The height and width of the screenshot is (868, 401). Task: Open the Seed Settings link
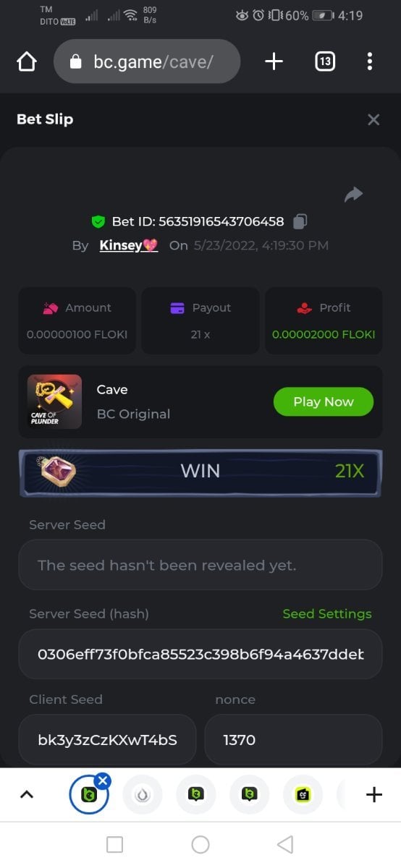(x=326, y=613)
